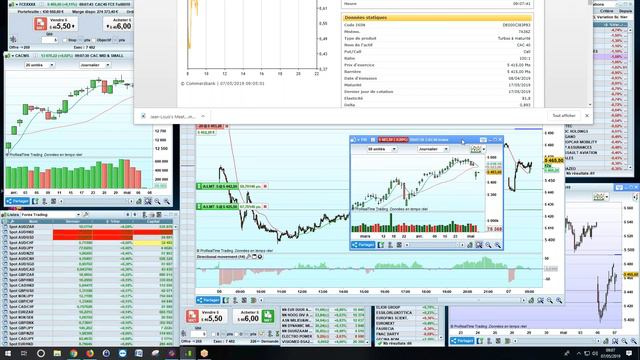Click 'Tout afficher' in the download bar

(x=564, y=116)
